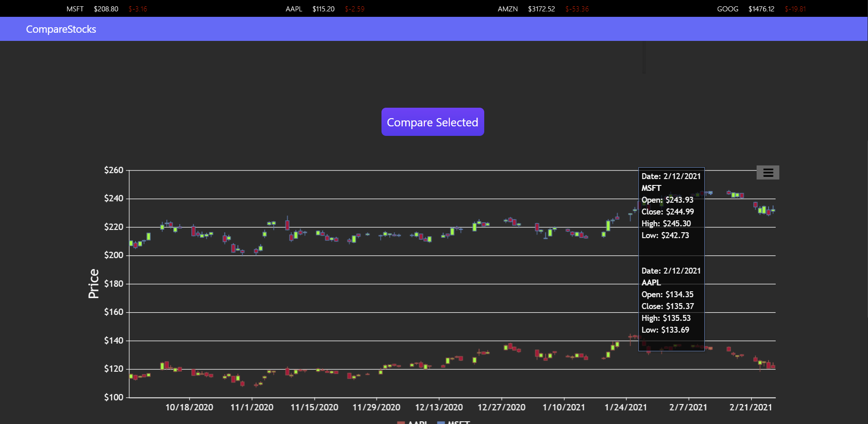Click the Price y-axis title
The height and width of the screenshot is (424, 868).
coord(94,284)
